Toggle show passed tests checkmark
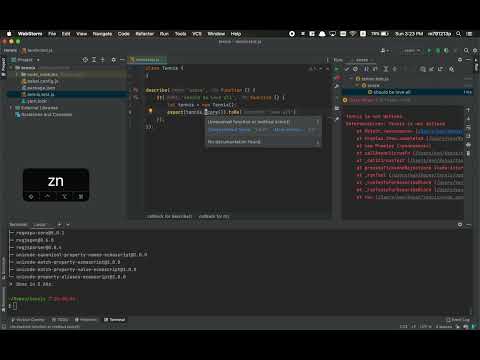The height and width of the screenshot is (360, 480). (x=347, y=69)
